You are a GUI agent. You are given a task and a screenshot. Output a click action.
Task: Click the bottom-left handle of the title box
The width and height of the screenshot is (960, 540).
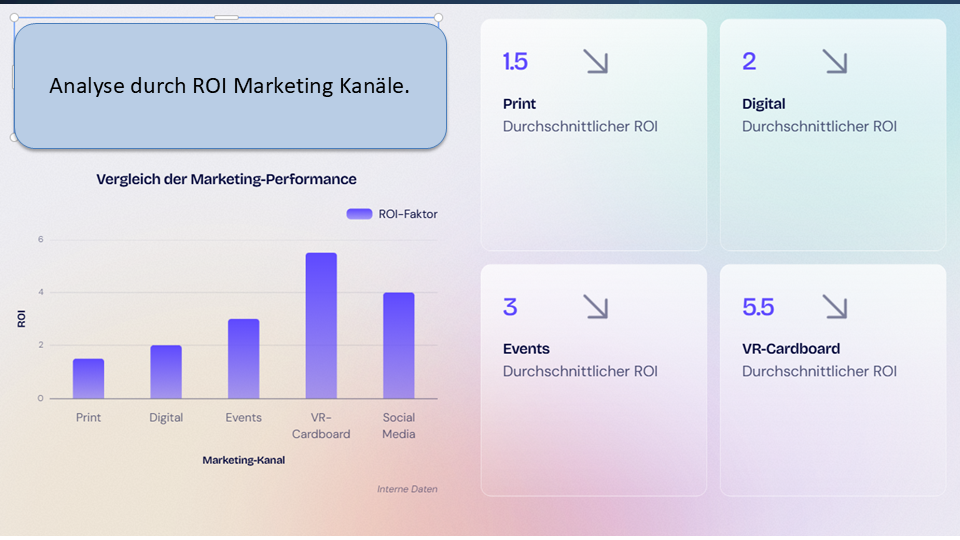13,138
